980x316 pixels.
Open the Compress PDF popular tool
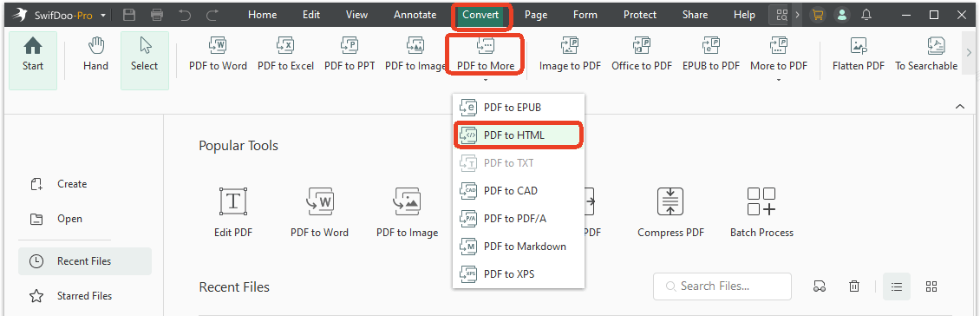pyautogui.click(x=670, y=212)
